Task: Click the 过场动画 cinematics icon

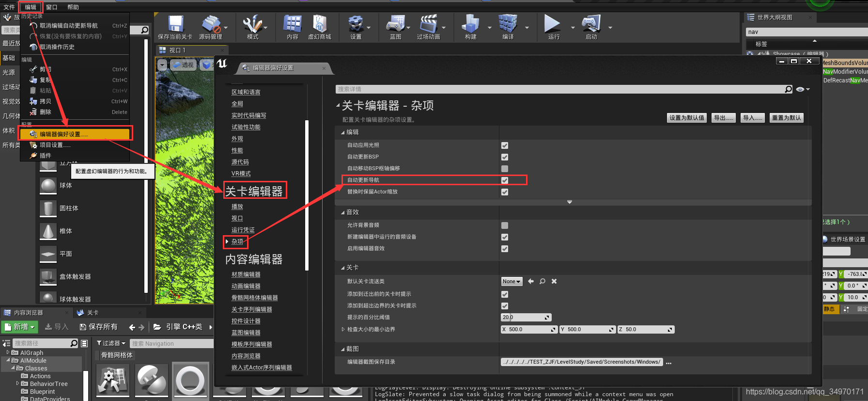Action: tap(429, 24)
